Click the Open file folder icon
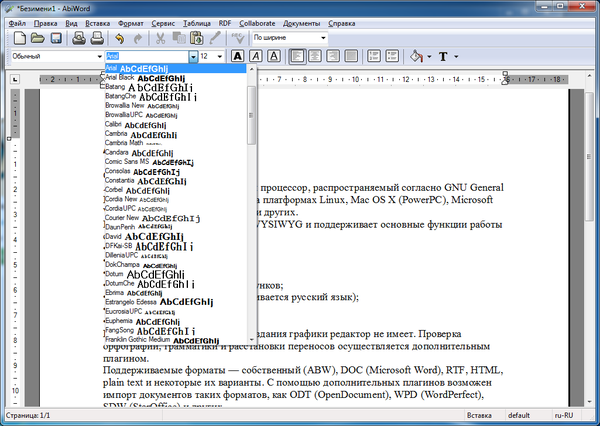600x426 pixels. (x=38, y=38)
